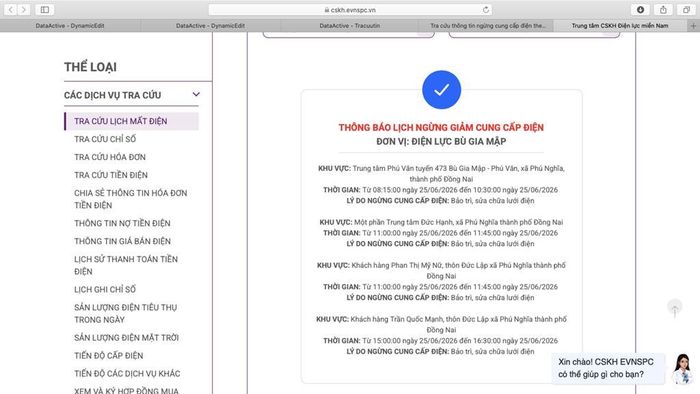The image size is (700, 394).
Task: Toggle the Safari sidebar icon
Action: point(45,9)
